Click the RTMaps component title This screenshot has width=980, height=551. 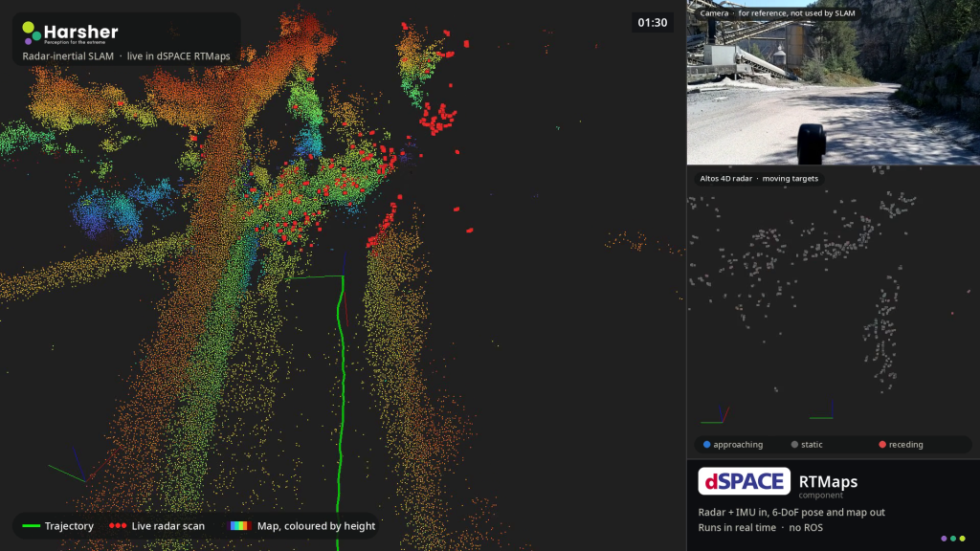coord(828,482)
